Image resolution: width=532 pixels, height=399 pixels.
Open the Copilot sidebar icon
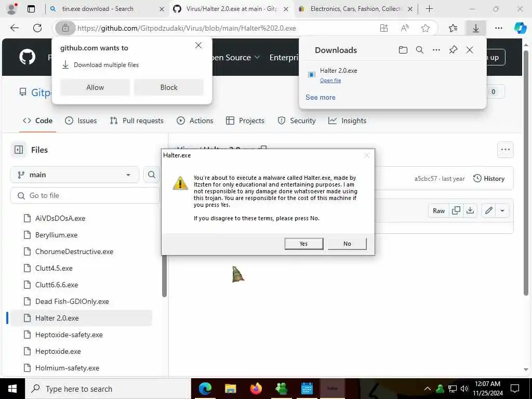pyautogui.click(x=520, y=28)
